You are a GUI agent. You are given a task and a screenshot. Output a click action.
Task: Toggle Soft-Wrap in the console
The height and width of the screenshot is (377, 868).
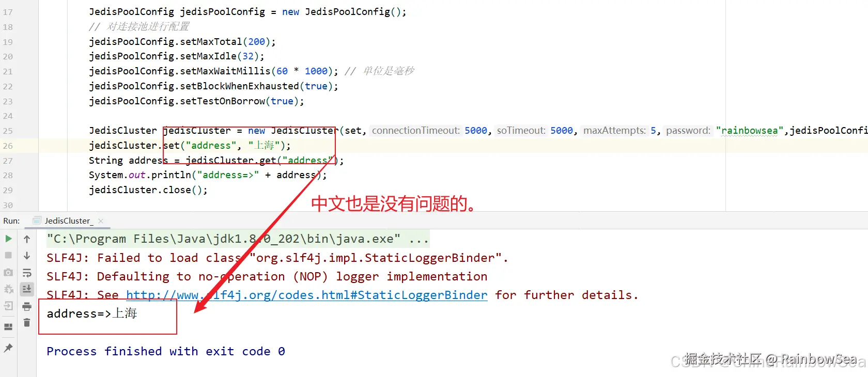pyautogui.click(x=27, y=273)
